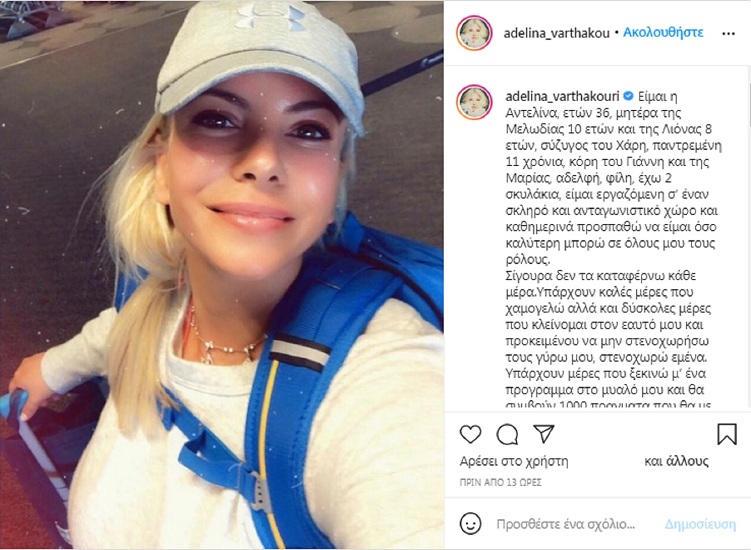Focus the Προσθέστε ένα σχόλιο comment field
The image size is (751, 550).
click(x=566, y=525)
